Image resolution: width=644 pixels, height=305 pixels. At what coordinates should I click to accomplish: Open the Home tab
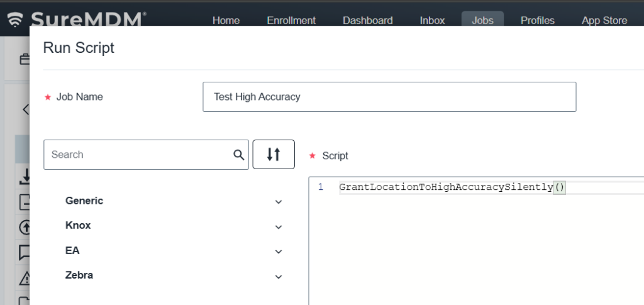(x=226, y=20)
